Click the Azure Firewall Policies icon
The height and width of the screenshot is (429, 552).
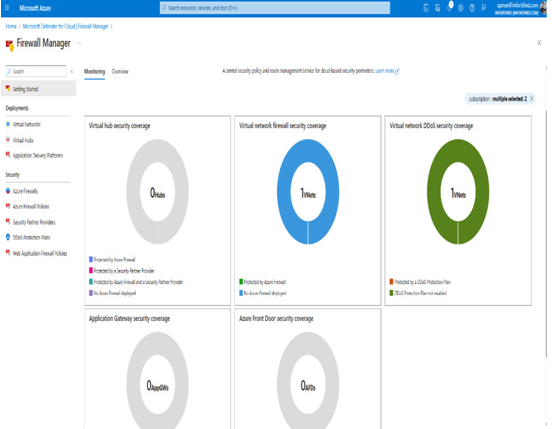coord(8,206)
